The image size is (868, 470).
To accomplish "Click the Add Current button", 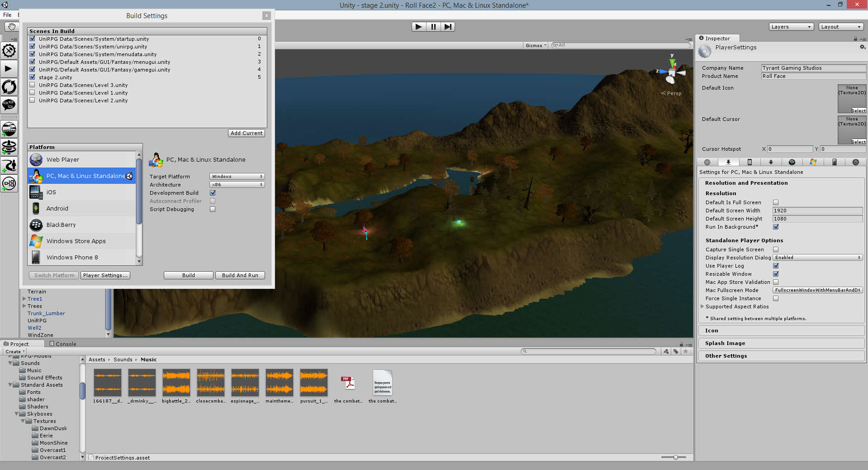I will click(x=247, y=133).
